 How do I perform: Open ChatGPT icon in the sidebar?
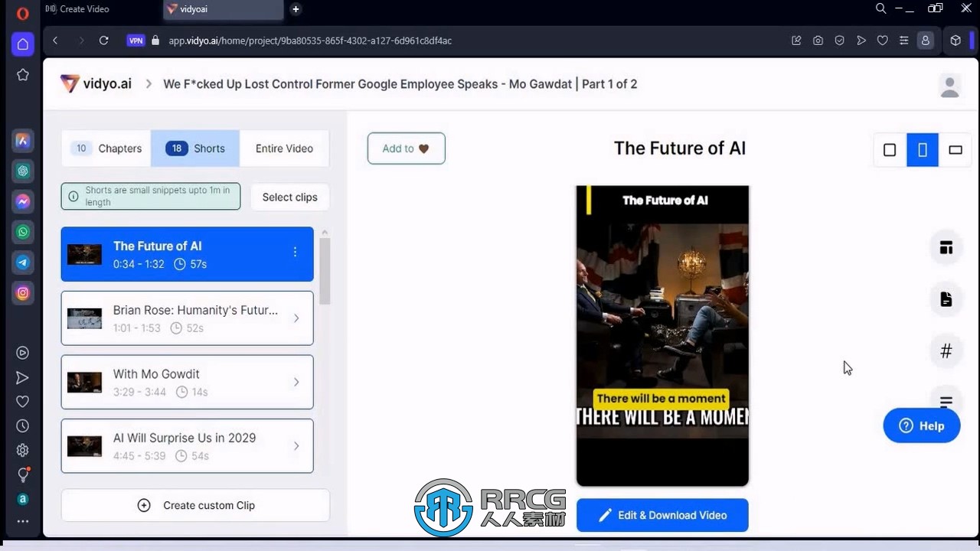click(x=23, y=171)
